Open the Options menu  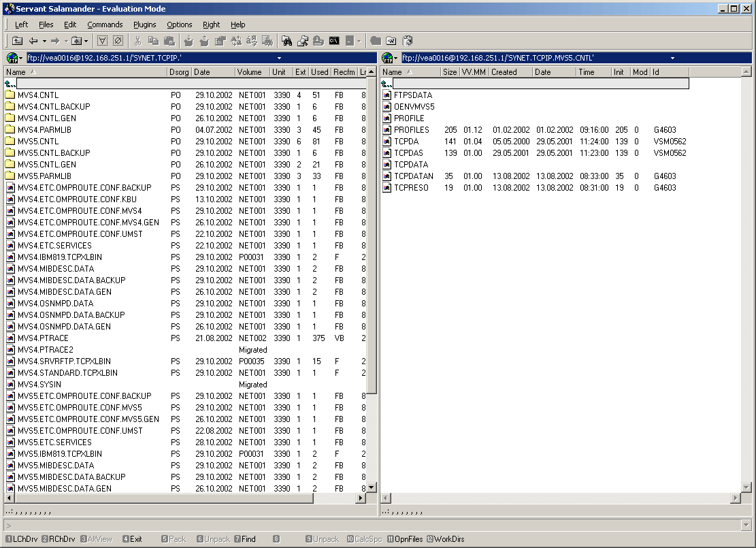click(180, 25)
